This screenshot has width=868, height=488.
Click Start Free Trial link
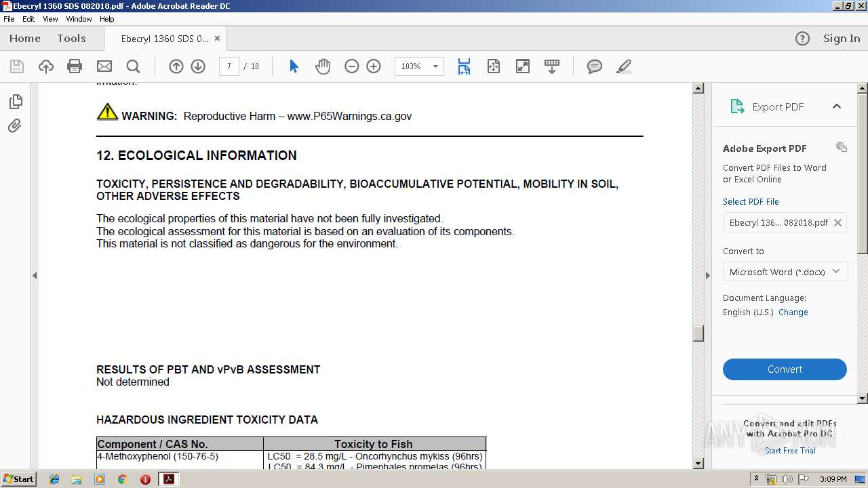click(790, 451)
